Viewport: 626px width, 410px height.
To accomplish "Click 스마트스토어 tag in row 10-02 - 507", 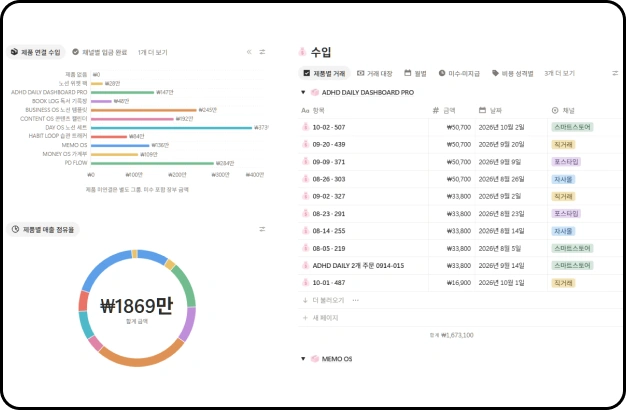I will (x=572, y=127).
